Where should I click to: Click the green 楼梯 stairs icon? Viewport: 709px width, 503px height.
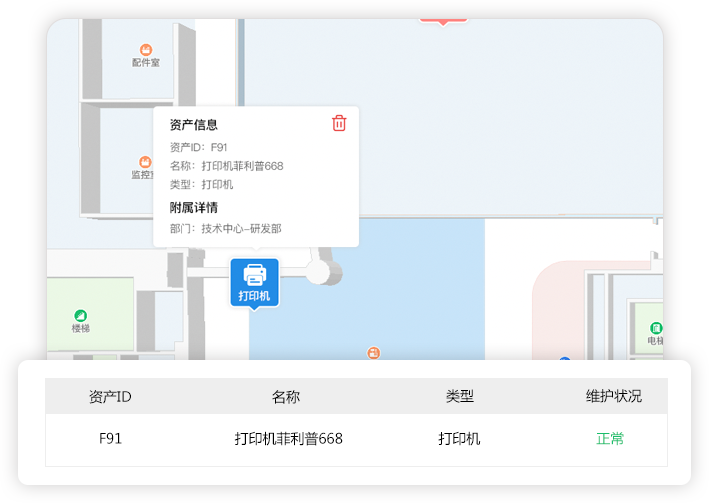tap(80, 316)
